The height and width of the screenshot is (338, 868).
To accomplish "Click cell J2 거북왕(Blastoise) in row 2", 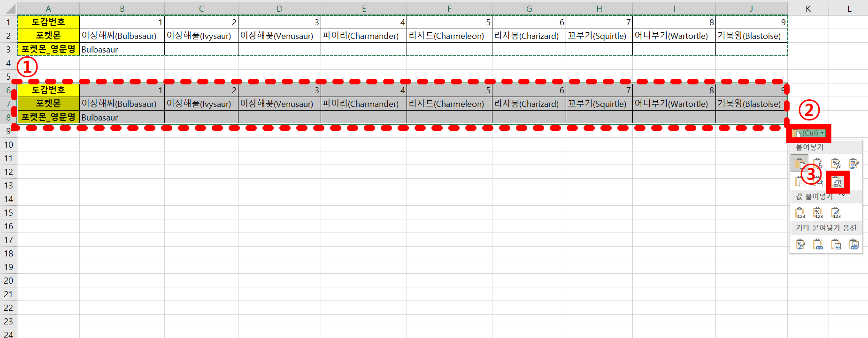I will click(752, 36).
